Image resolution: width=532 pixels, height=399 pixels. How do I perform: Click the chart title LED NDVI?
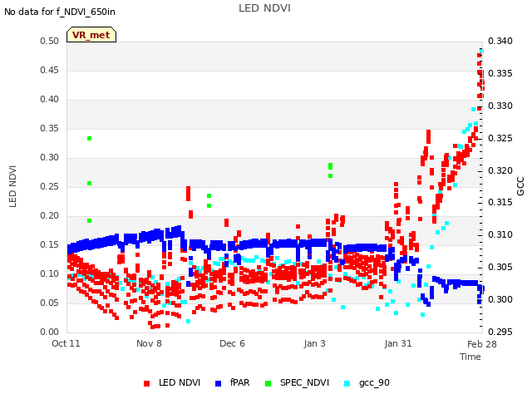pyautogui.click(x=264, y=8)
